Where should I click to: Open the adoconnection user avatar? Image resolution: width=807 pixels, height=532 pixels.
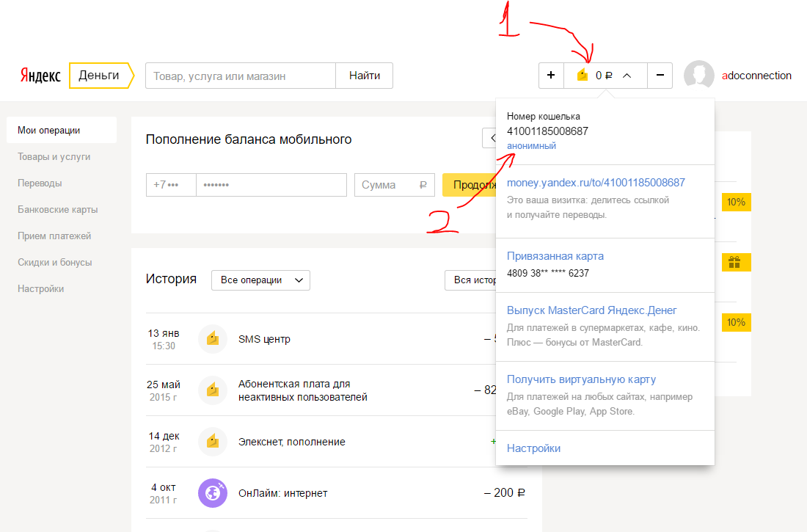(698, 75)
